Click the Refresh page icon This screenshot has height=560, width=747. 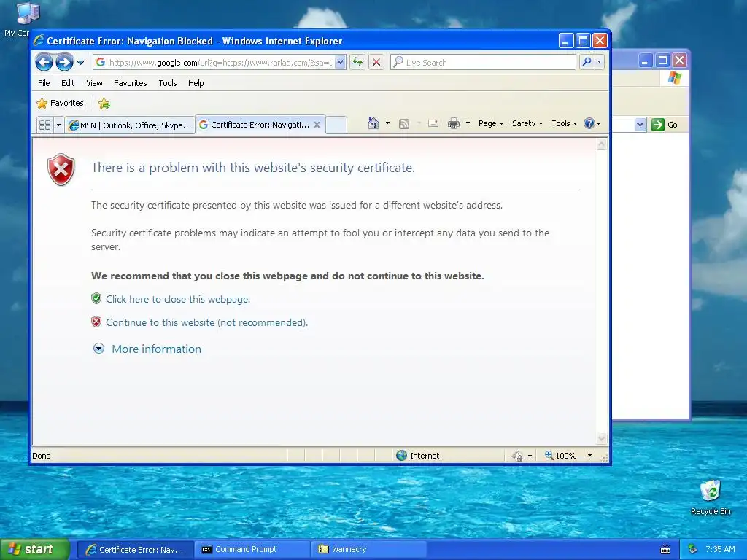pos(357,63)
